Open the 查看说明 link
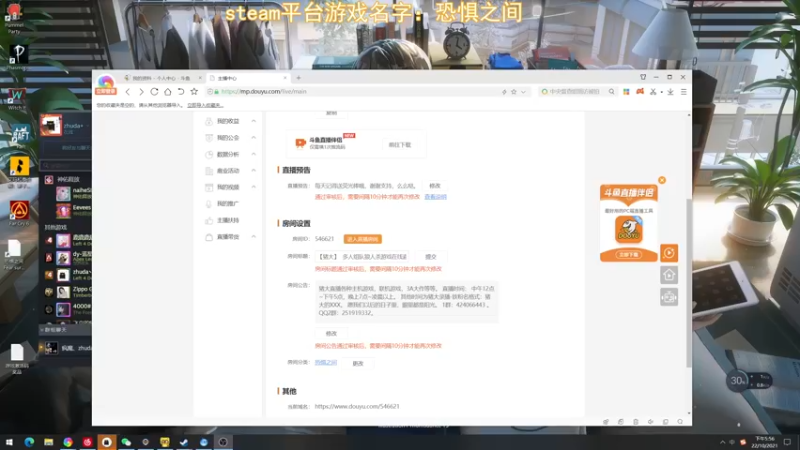This screenshot has width=800, height=450. click(x=435, y=197)
